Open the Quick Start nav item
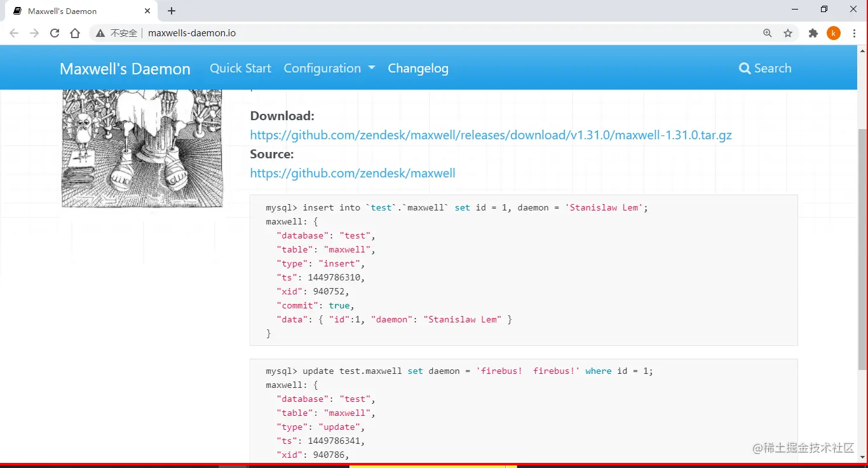Viewport: 868px width, 468px height. pyautogui.click(x=240, y=68)
